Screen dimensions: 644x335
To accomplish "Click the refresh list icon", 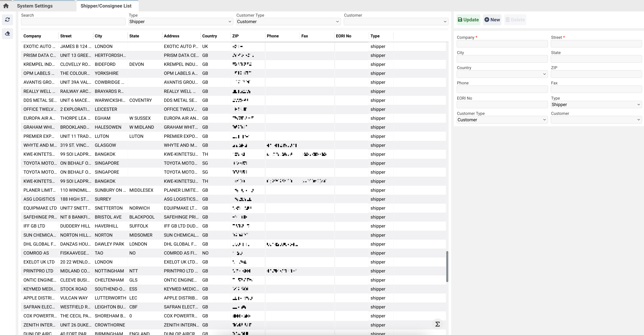I will [8, 19].
